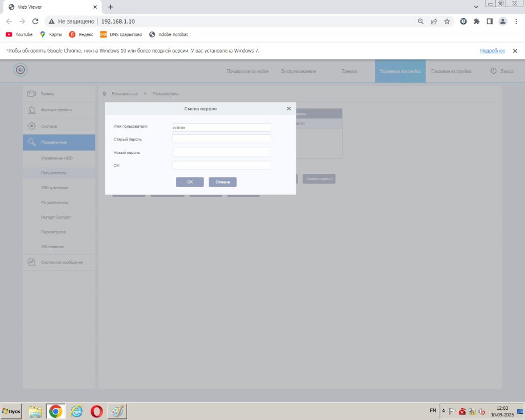Image resolution: width=525 pixels, height=420 pixels.
Task: Click the Старый пароль input field
Action: click(221, 139)
